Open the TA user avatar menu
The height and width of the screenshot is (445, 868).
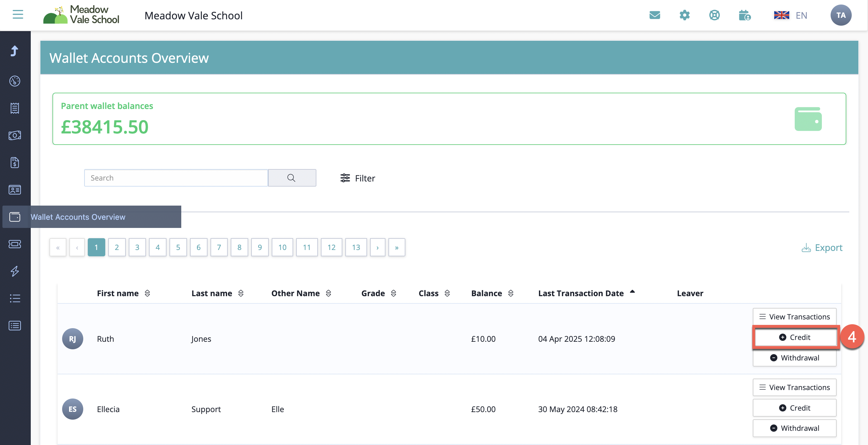pyautogui.click(x=841, y=15)
